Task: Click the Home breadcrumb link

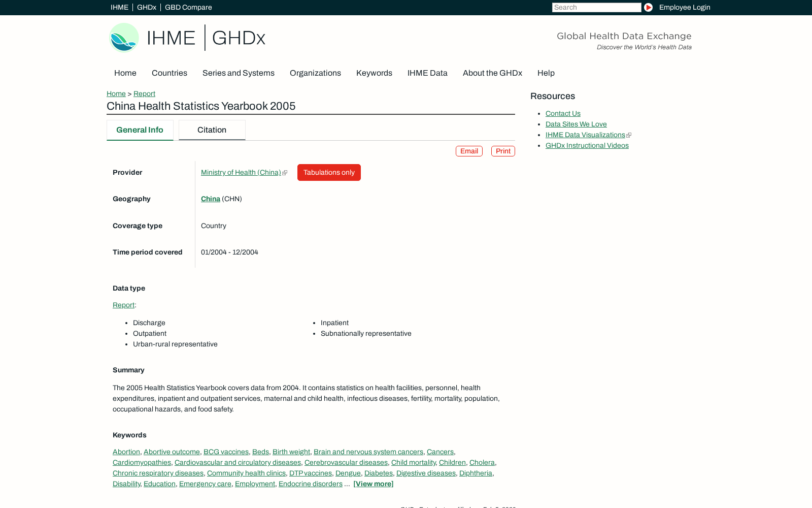Action: coord(116,93)
